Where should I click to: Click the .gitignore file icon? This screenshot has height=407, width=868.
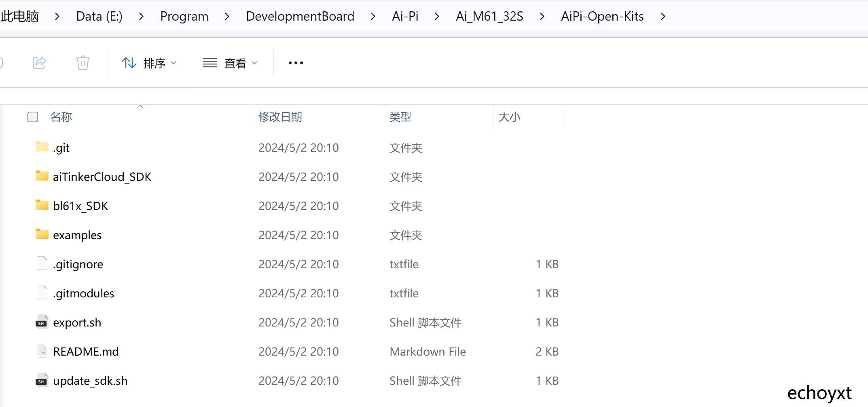(x=42, y=263)
